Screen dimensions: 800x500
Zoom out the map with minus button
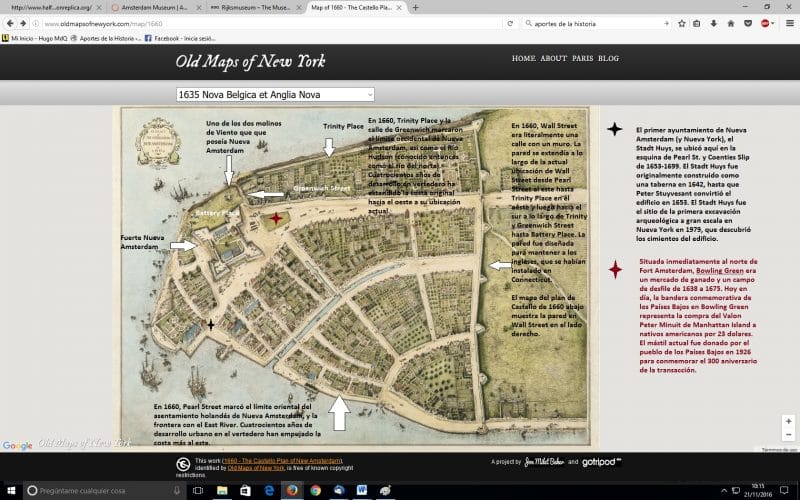pyautogui.click(x=788, y=435)
